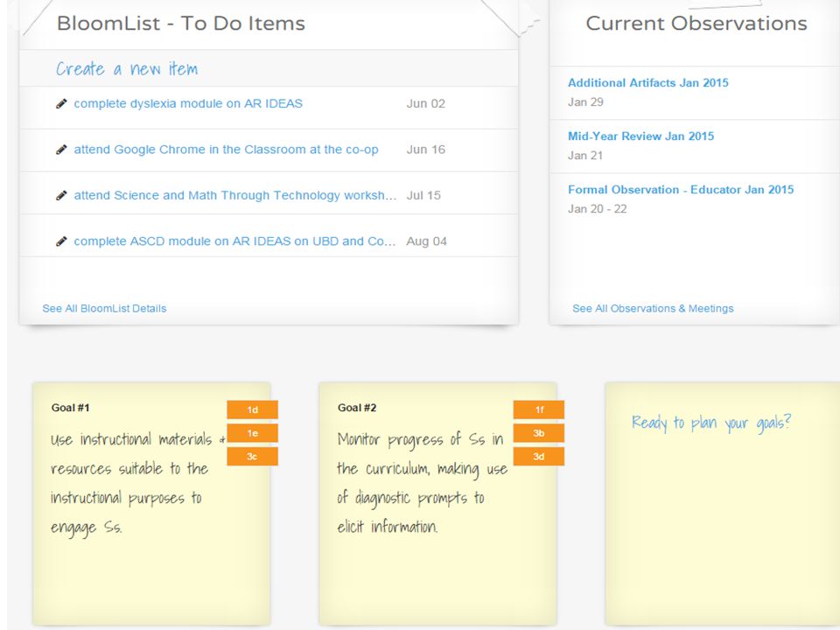
Task: Open 'complete dyslexia module on AR IDEAS'
Action: coord(188,103)
